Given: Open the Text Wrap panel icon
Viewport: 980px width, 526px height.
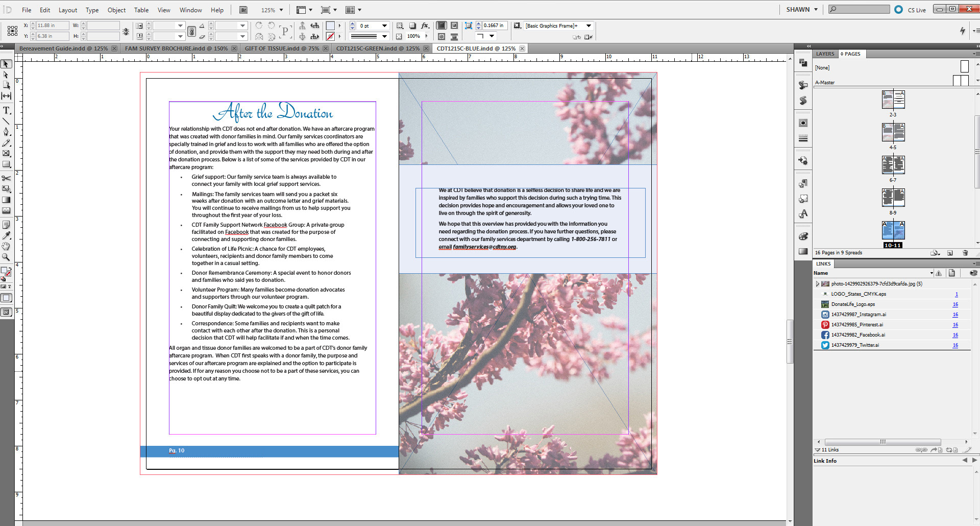Looking at the screenshot, I should click(803, 123).
